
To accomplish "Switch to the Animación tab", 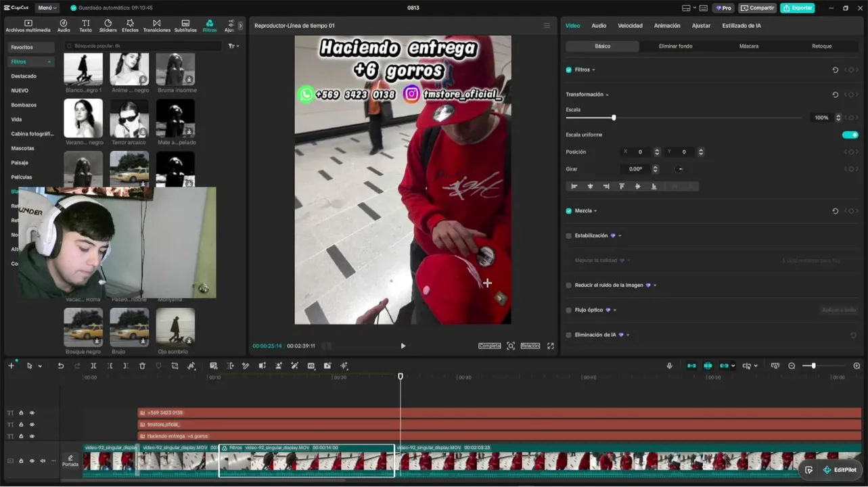I will click(667, 26).
